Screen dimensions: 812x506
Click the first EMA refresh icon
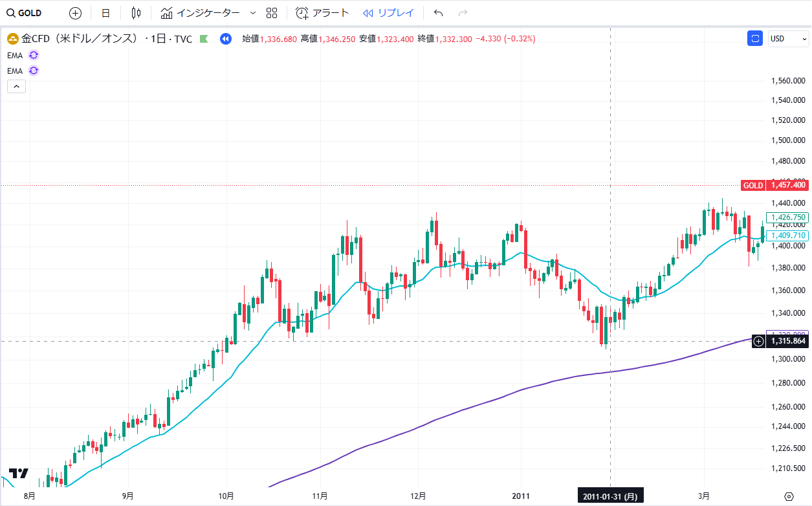[34, 55]
